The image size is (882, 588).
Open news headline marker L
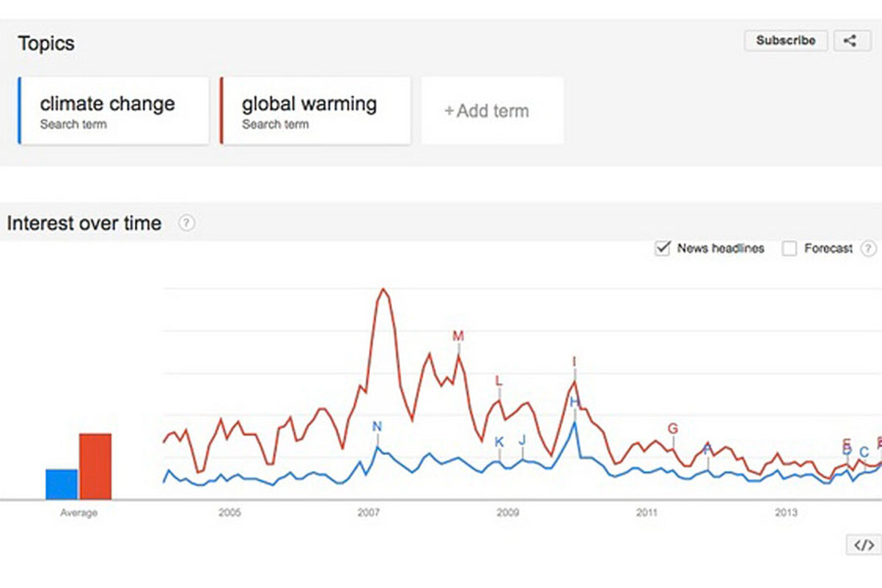pos(499,381)
